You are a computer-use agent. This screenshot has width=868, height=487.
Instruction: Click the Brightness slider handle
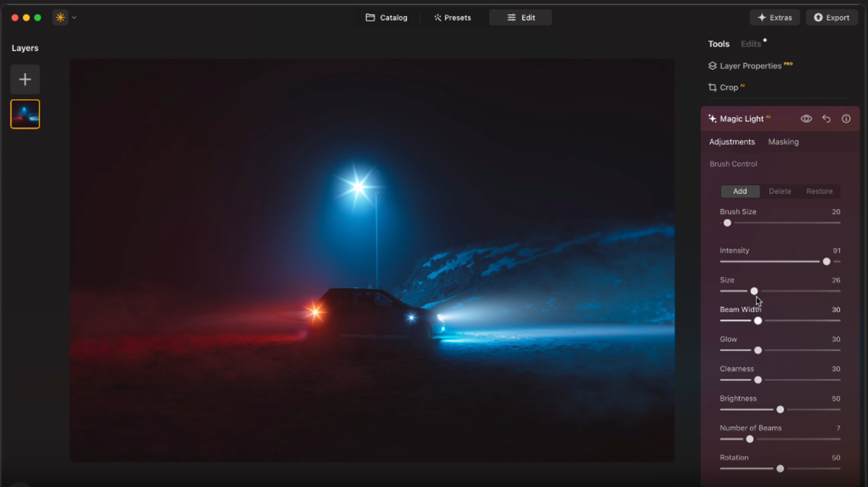[x=780, y=409]
